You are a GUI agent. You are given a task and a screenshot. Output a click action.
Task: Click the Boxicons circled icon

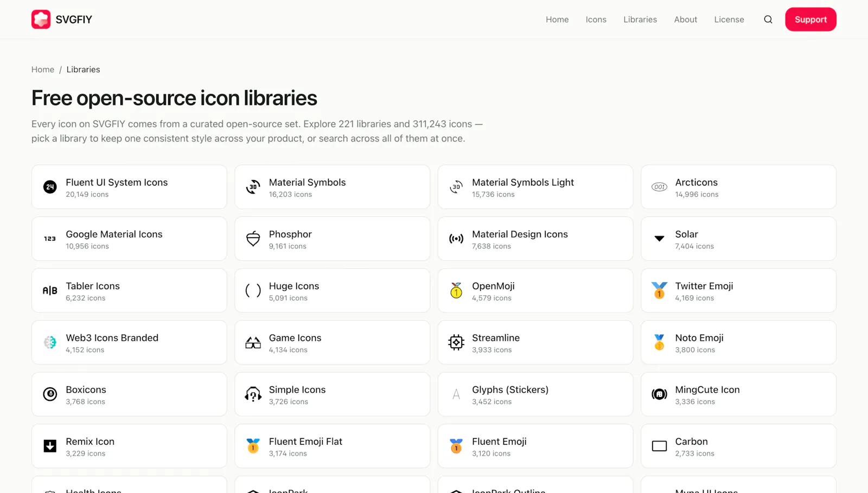point(50,394)
